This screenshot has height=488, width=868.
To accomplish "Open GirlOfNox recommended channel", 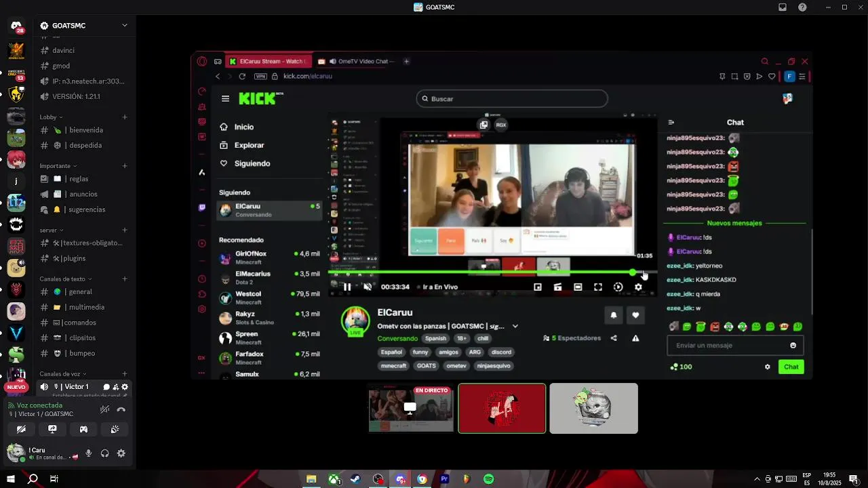I will pyautogui.click(x=269, y=258).
